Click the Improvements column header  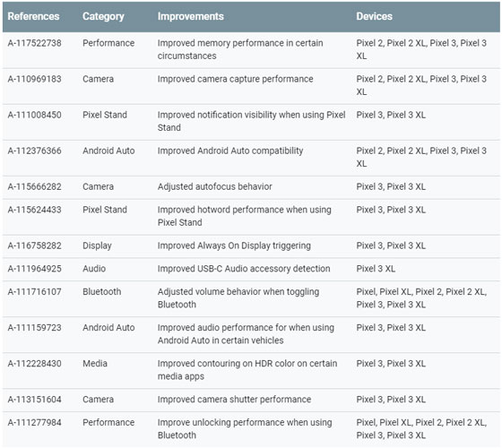[190, 16]
